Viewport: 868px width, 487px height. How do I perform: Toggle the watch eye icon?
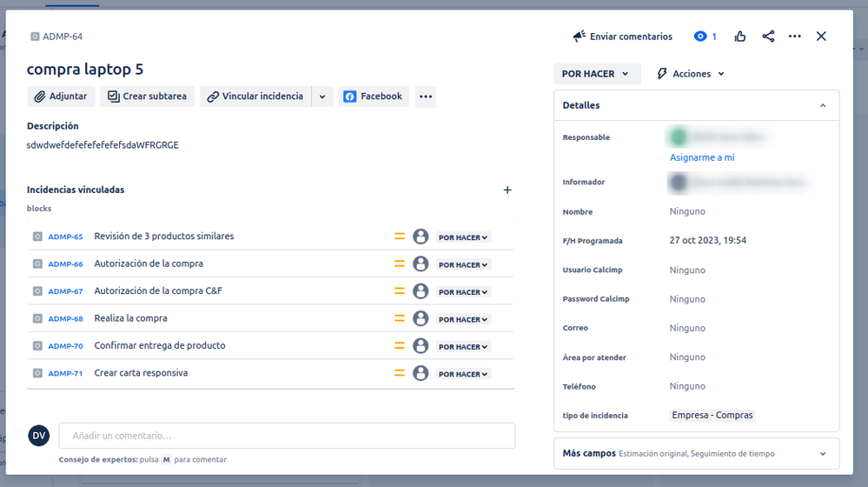[701, 37]
